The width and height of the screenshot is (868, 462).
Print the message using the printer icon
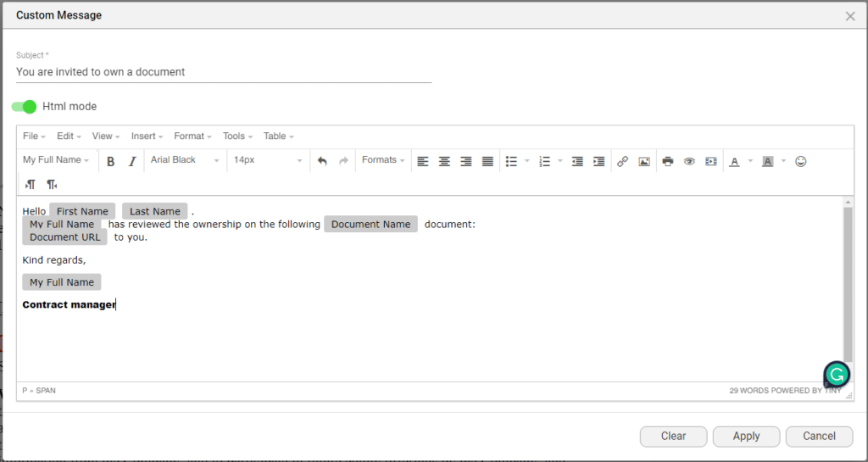tap(668, 161)
